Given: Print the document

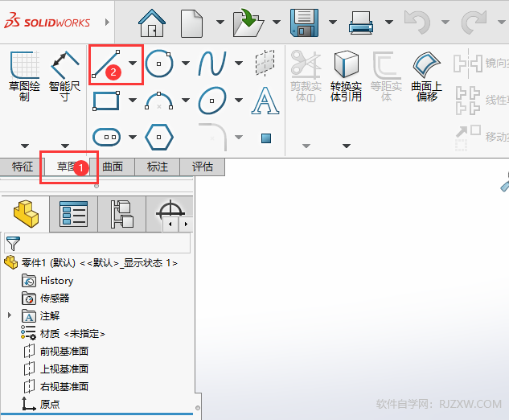Looking at the screenshot, I should coord(361,23).
